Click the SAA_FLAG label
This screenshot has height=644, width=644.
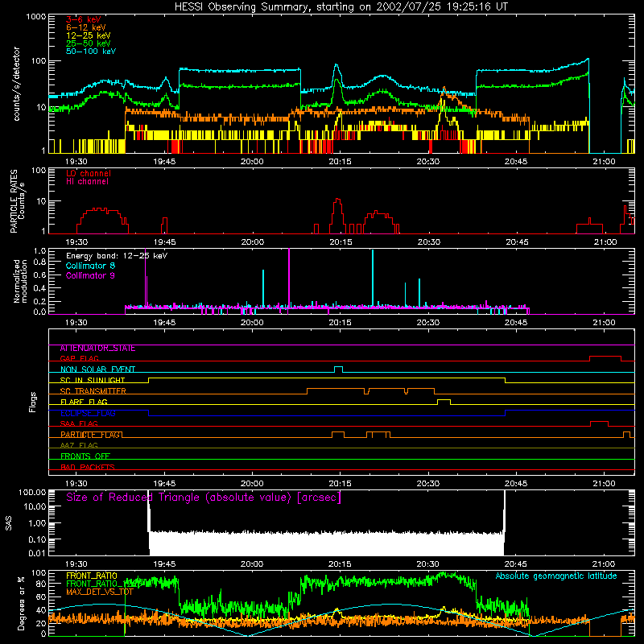pos(79,424)
